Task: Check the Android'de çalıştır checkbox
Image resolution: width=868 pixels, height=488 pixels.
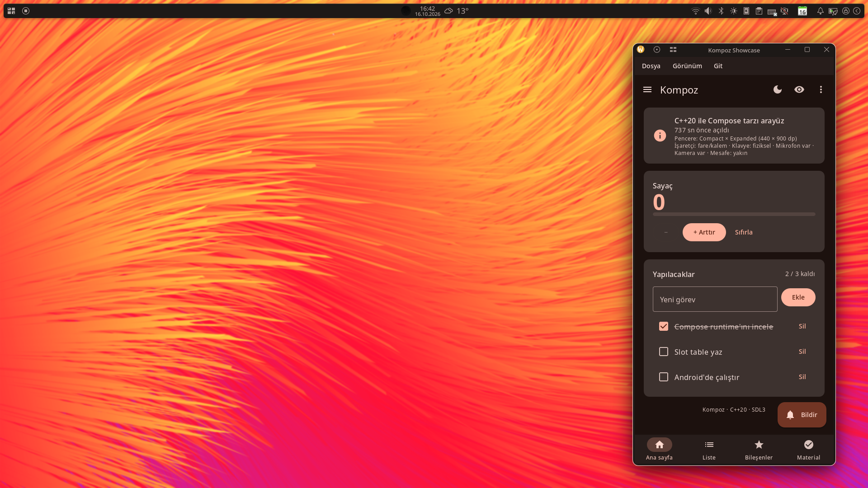Action: coord(664,377)
